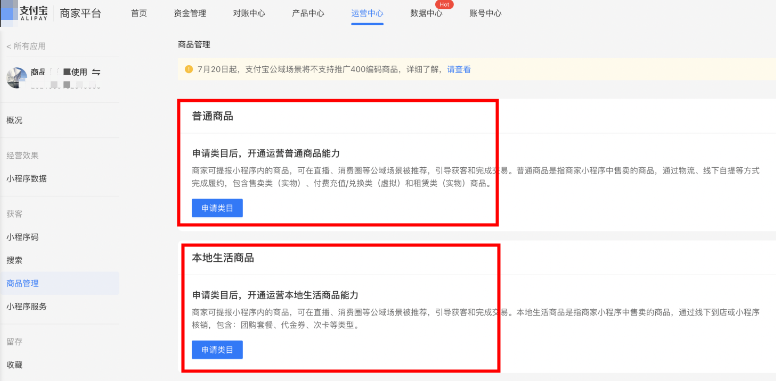776x381 pixels.
Task: Click 申请类目 button under 普通商品
Action: pyautogui.click(x=217, y=208)
